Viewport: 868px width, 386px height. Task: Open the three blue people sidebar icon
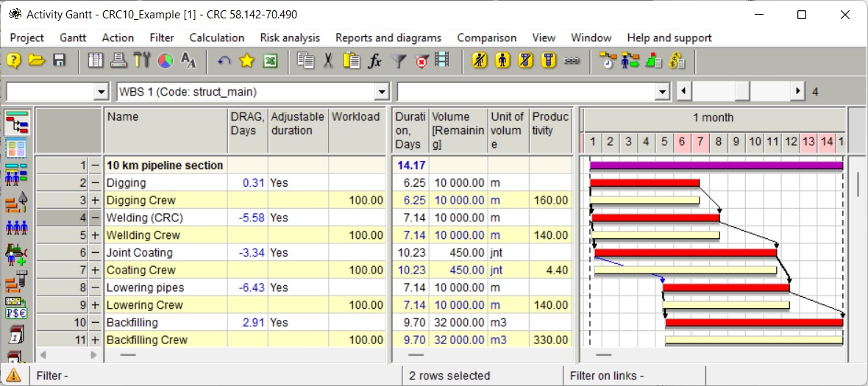click(17, 226)
